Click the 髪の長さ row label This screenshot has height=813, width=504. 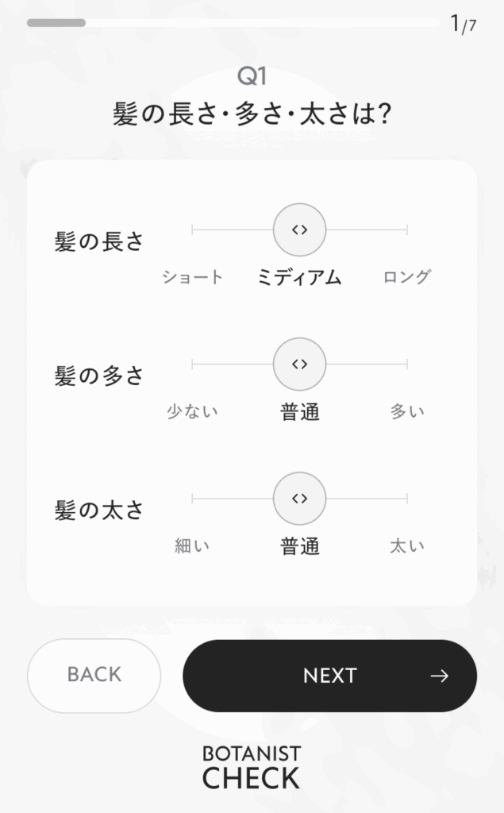(x=99, y=241)
